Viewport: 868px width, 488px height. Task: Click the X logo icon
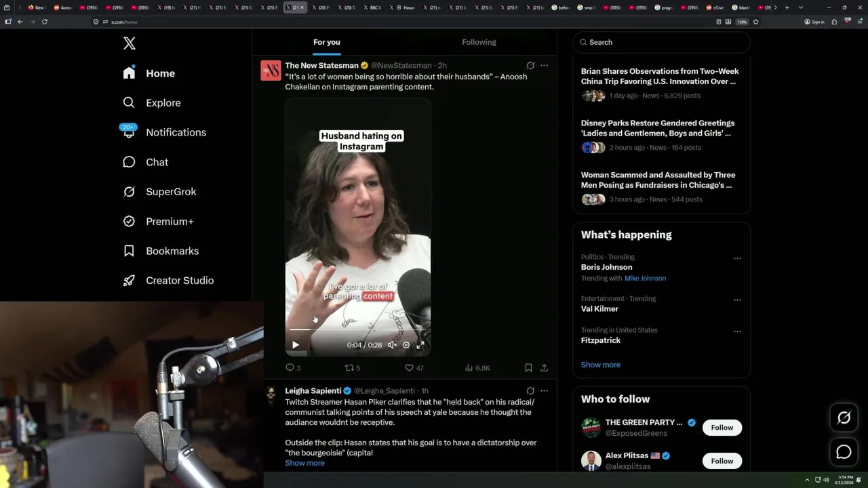(130, 43)
